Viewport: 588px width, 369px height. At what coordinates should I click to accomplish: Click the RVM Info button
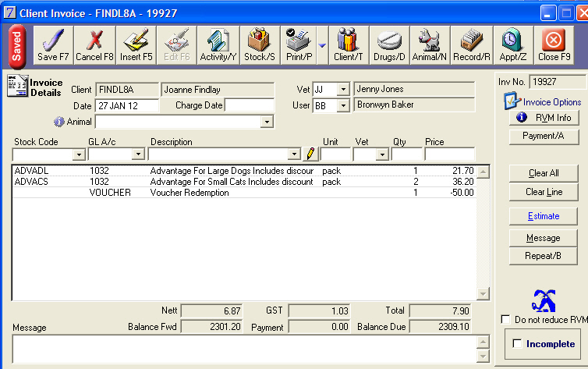[544, 118]
